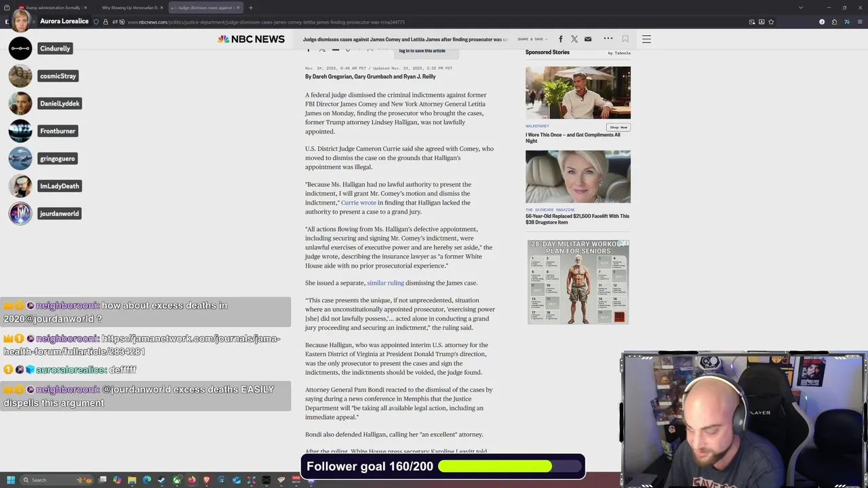
Task: Open the Currie wrote hyperlink
Action: coord(358,203)
